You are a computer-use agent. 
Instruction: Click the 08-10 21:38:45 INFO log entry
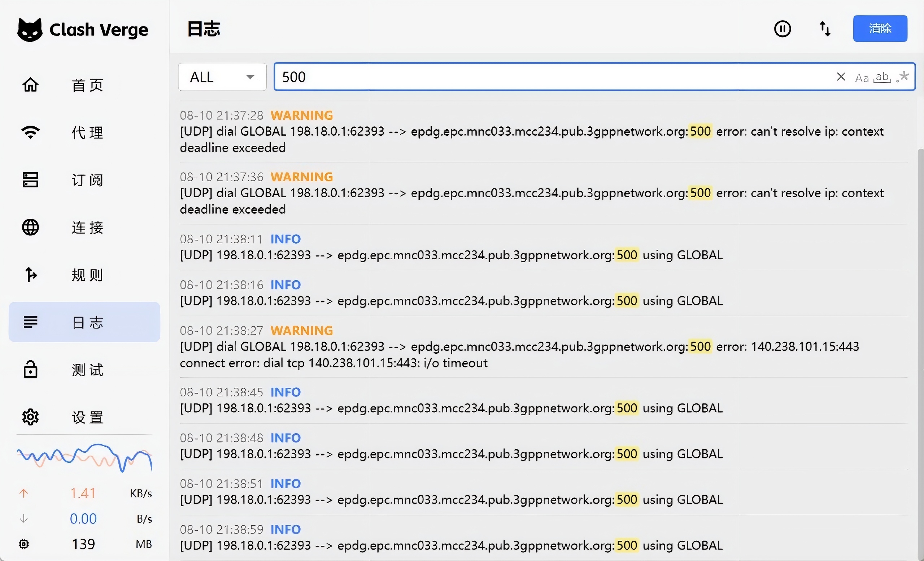(543, 400)
